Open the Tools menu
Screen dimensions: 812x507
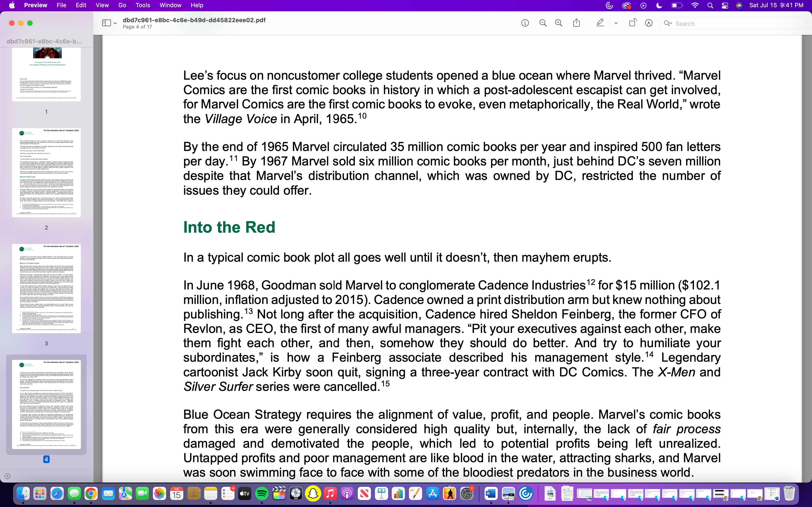[x=143, y=5]
